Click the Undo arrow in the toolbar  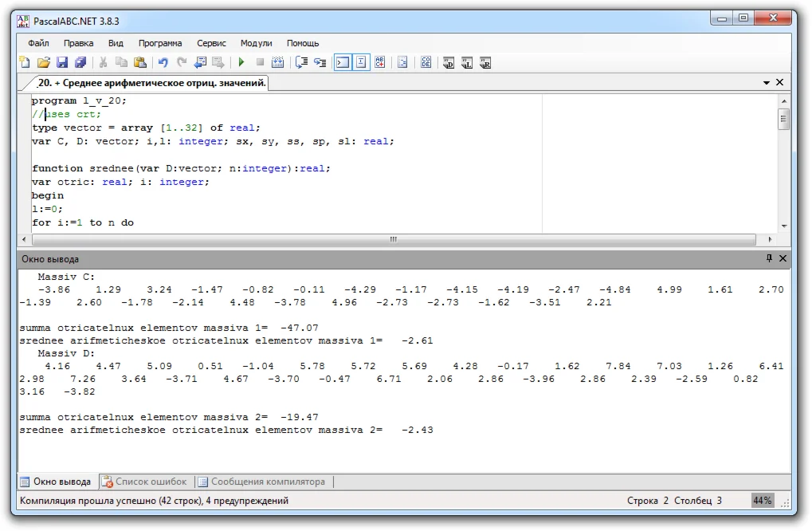pos(163,62)
